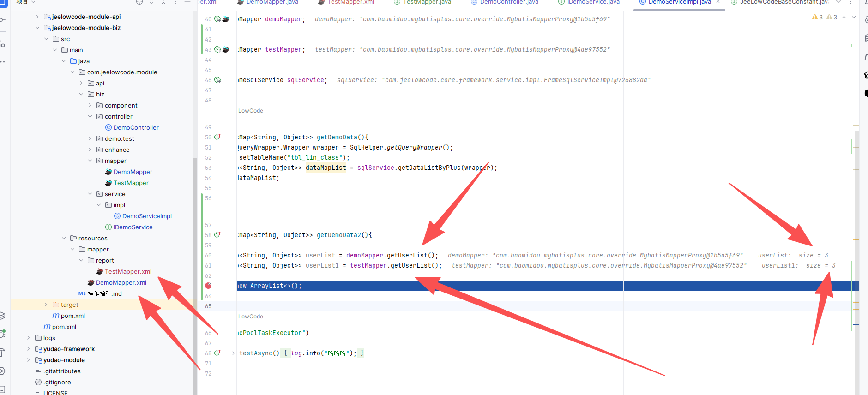Collapse the controller package

(90, 117)
